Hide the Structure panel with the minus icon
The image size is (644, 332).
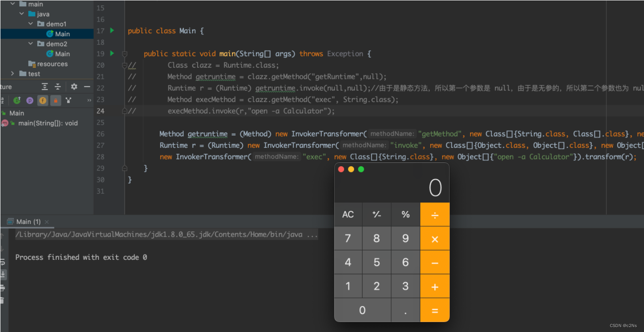click(x=87, y=86)
